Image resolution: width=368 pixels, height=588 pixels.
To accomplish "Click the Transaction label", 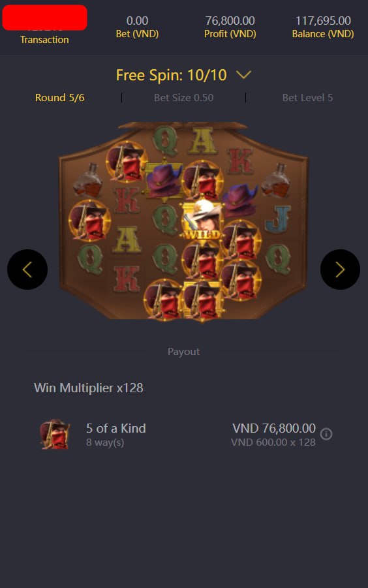I will 44,40.
